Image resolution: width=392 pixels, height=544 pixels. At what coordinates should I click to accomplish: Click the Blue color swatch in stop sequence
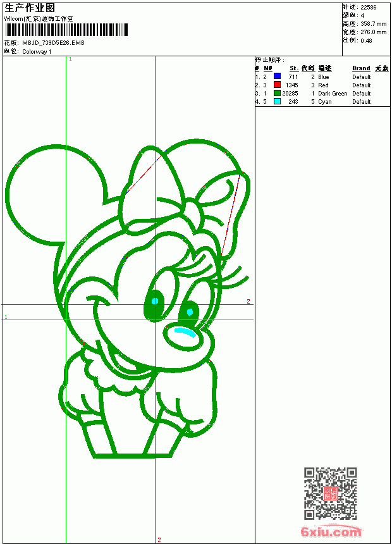277,77
